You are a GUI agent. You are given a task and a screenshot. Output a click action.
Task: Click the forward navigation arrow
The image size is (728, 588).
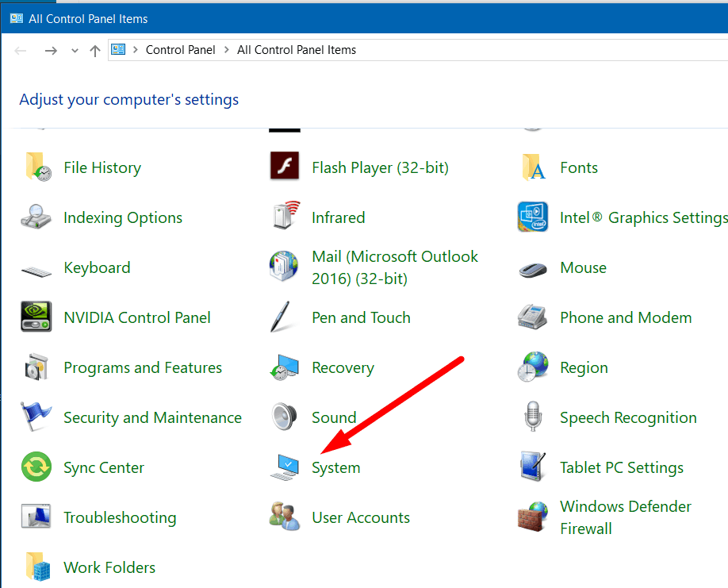tap(51, 50)
